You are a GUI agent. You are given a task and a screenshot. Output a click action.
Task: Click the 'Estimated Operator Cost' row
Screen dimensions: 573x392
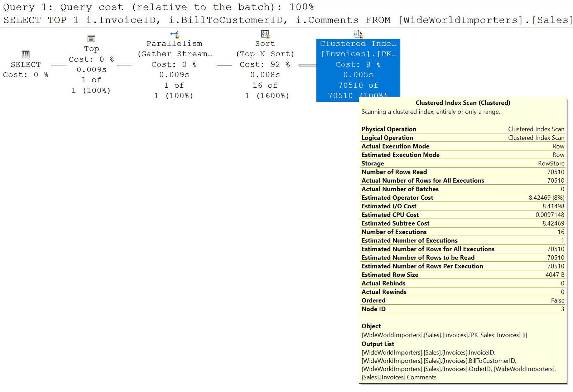click(463, 198)
